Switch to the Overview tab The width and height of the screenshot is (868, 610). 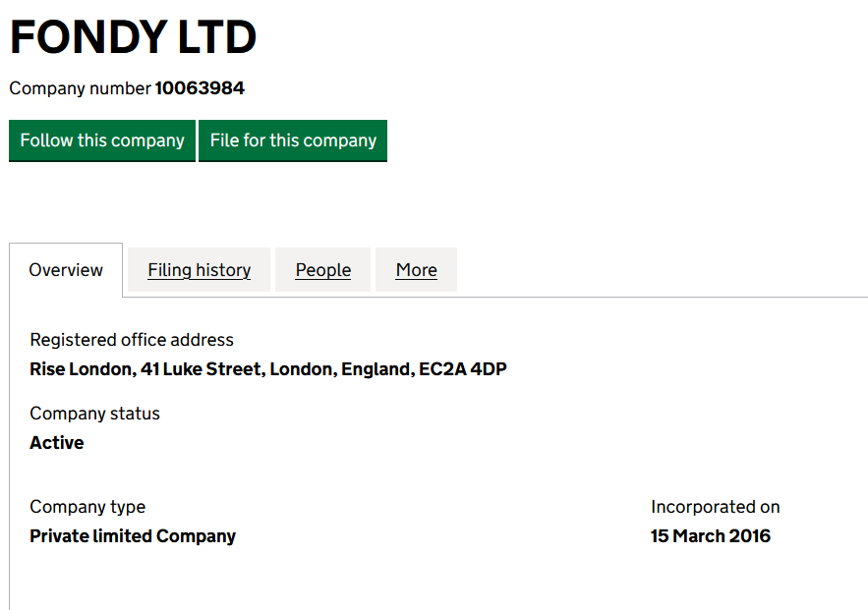pyautogui.click(x=66, y=270)
